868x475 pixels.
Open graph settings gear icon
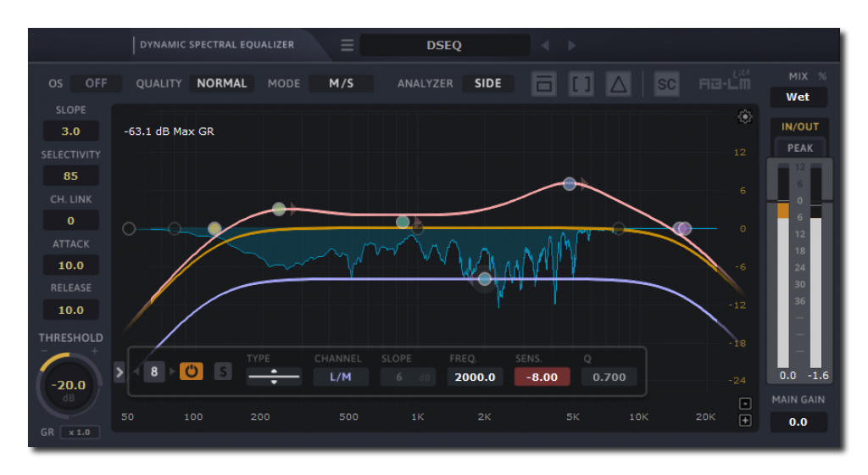pyautogui.click(x=745, y=117)
